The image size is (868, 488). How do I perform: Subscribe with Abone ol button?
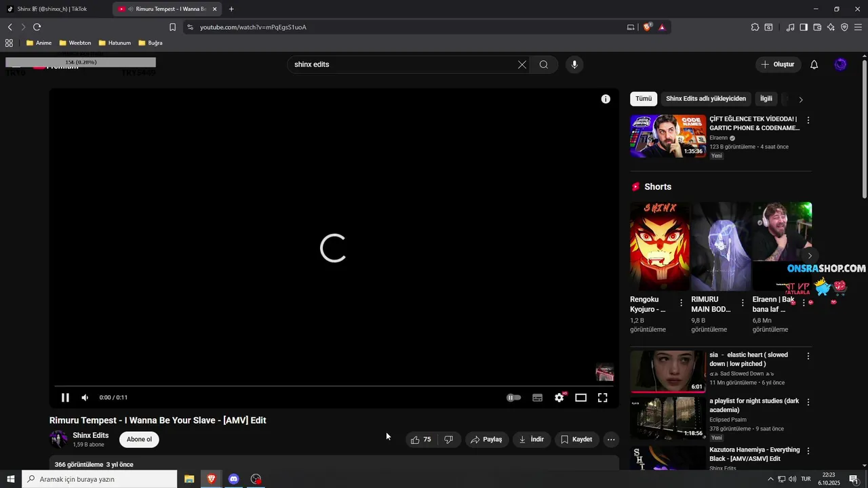click(139, 439)
